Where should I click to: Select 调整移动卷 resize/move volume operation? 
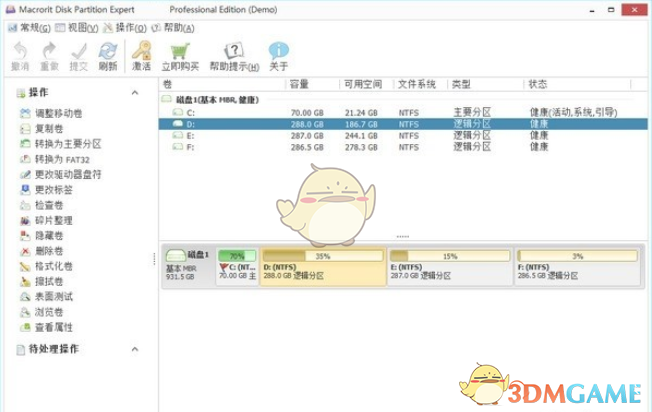pos(58,113)
